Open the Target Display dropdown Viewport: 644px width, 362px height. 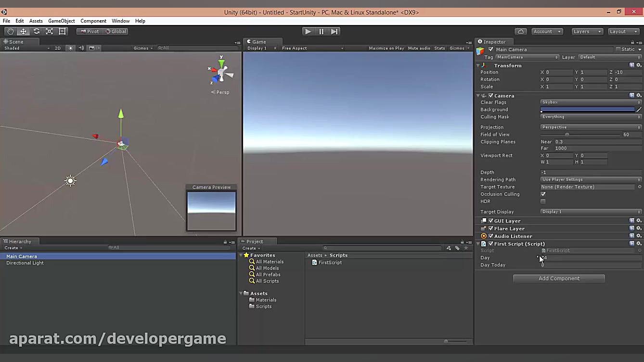591,212
